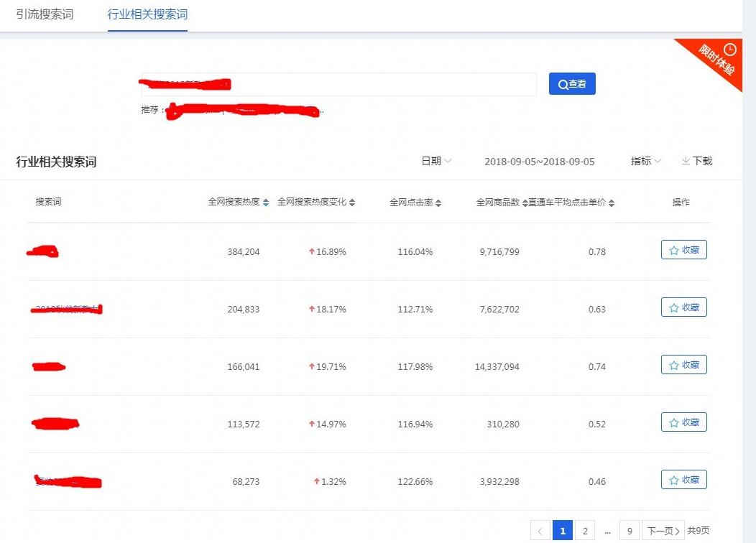Open the 指标 dropdown
The height and width of the screenshot is (543, 756).
645,161
